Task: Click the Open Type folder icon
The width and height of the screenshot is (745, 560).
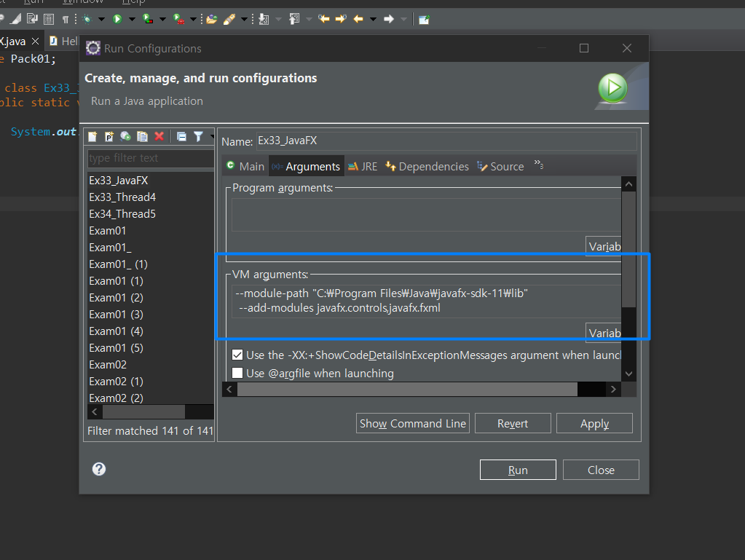Action: pyautogui.click(x=212, y=19)
